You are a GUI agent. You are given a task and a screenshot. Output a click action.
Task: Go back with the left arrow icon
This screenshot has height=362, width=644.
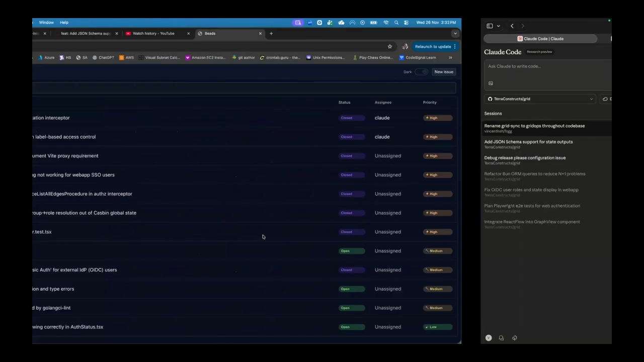pyautogui.click(x=512, y=26)
